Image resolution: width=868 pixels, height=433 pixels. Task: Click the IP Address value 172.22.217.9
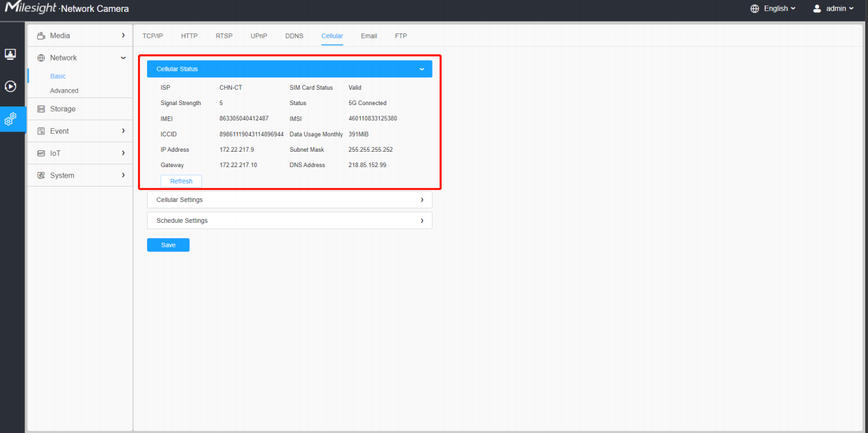click(x=237, y=150)
